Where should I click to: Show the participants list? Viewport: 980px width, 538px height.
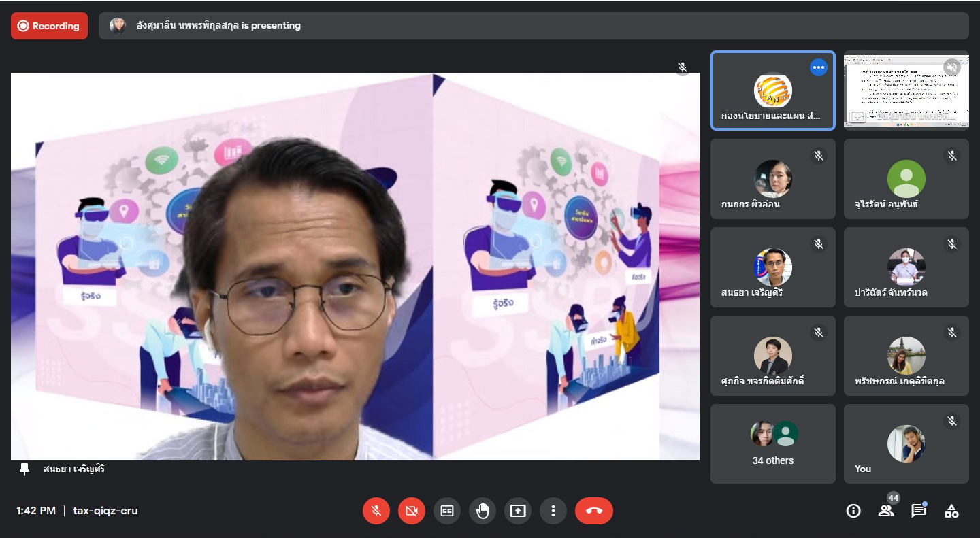886,511
